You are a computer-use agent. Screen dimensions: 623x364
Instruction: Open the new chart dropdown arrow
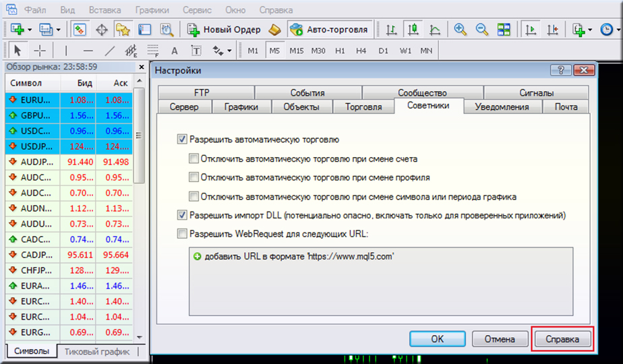click(x=29, y=30)
